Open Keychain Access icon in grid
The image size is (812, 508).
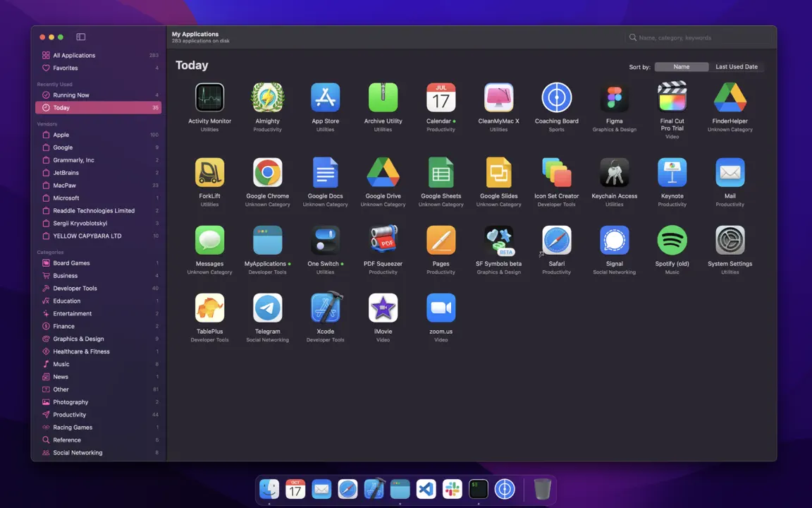click(614, 173)
